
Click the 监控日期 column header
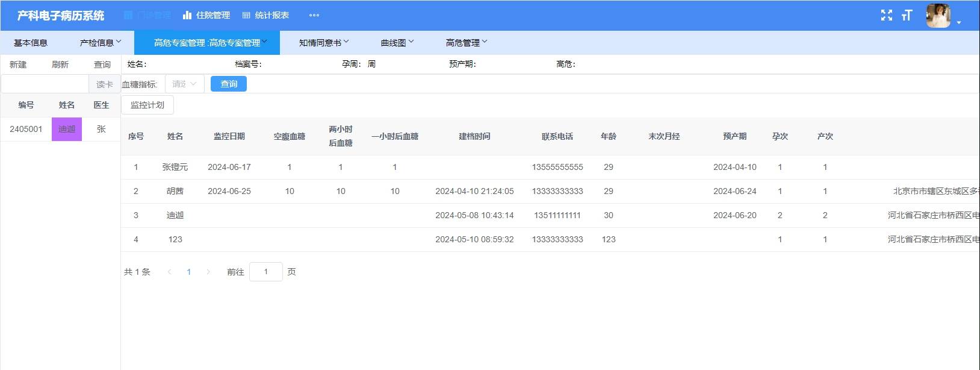[229, 136]
